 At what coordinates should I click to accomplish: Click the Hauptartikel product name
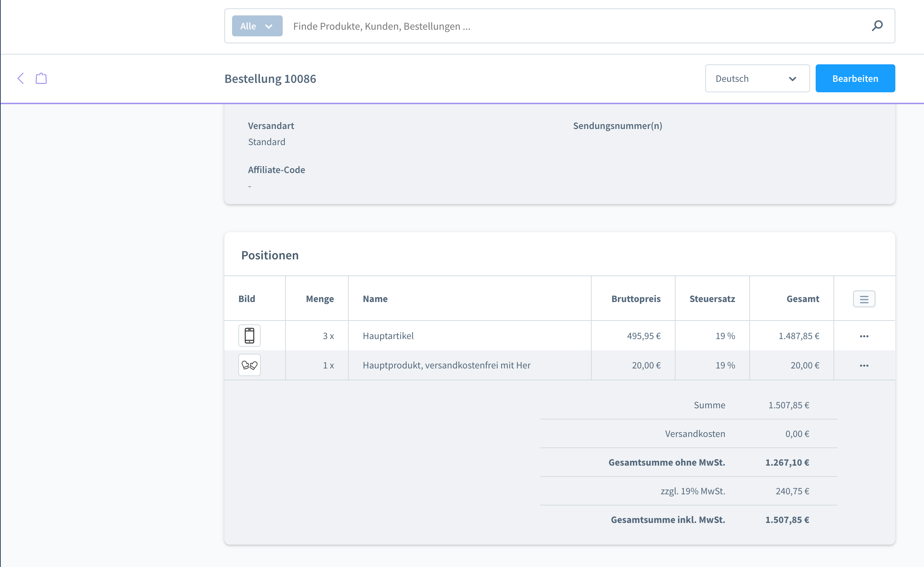coord(388,336)
